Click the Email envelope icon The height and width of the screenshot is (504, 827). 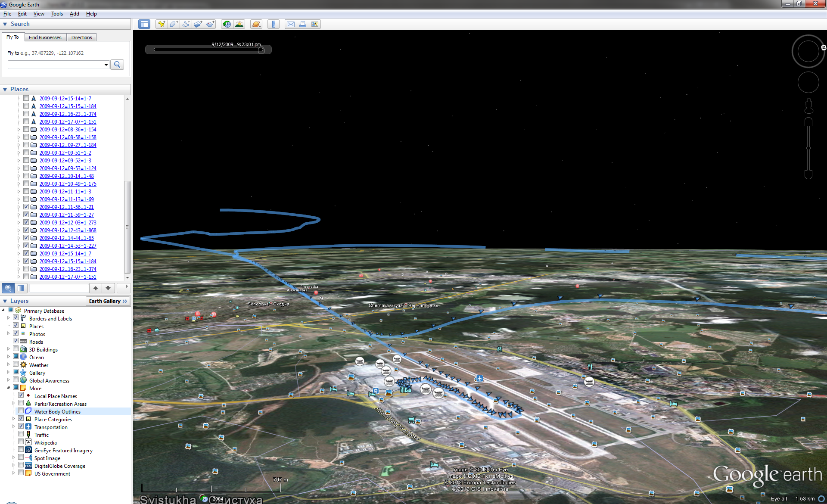[x=291, y=24]
